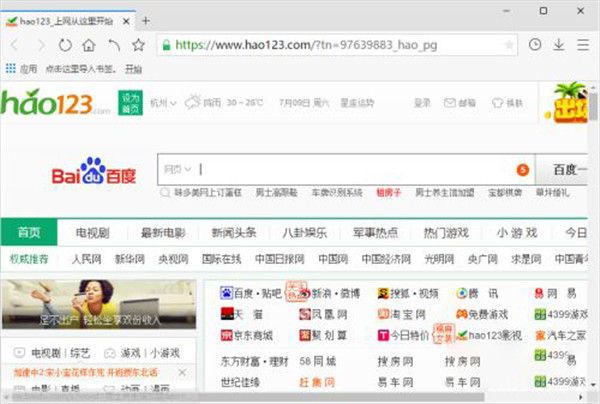
Task: Open 腾讯 site link
Action: [x=478, y=293]
